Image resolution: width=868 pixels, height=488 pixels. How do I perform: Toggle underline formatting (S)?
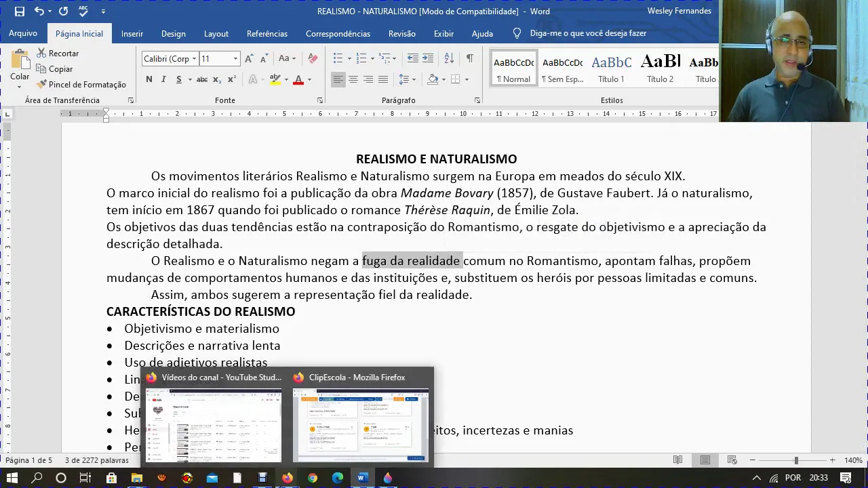[179, 80]
